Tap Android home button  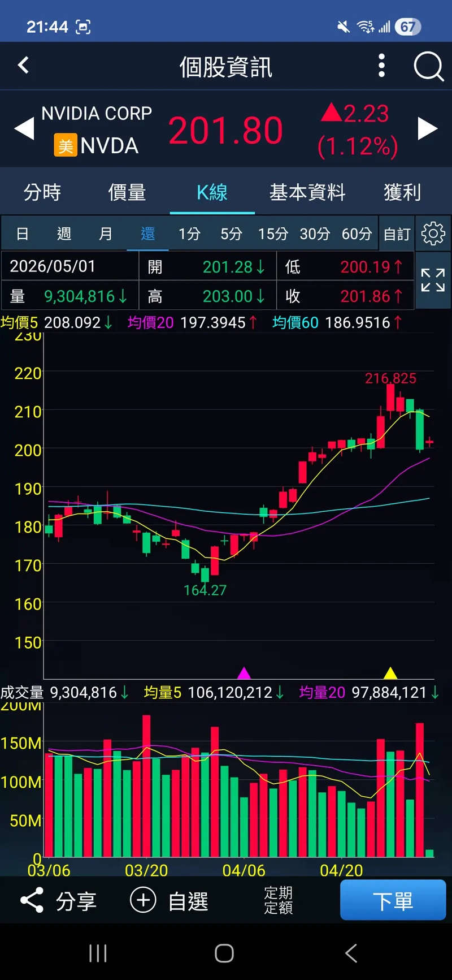tap(224, 953)
